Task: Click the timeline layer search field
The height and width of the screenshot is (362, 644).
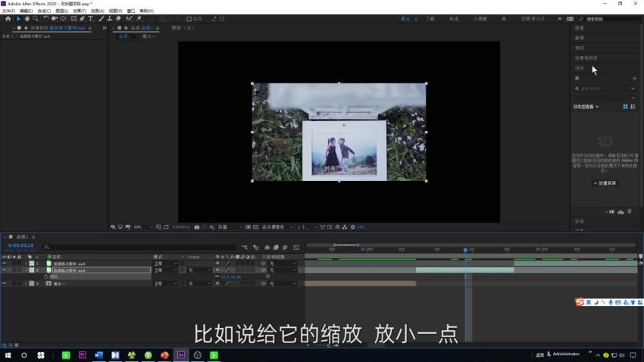Action: point(139,247)
